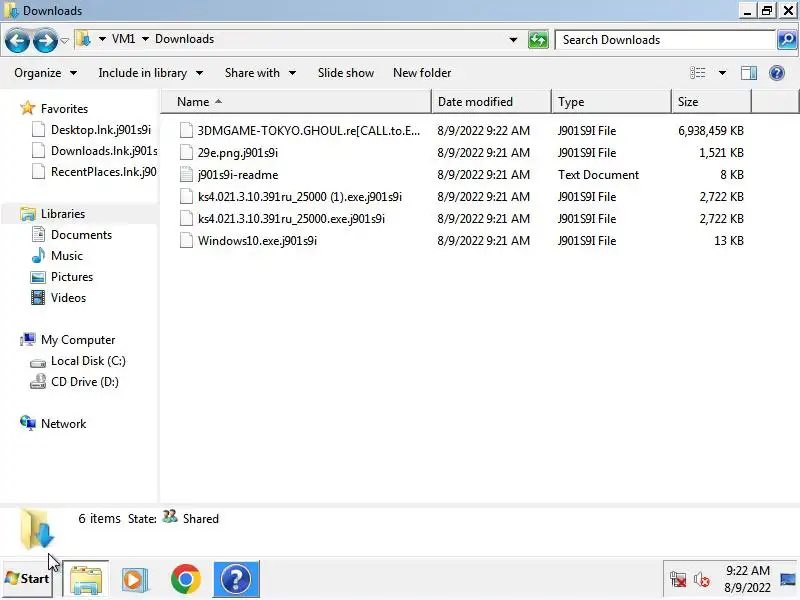Open the Organize menu
The image size is (800, 600).
pyautogui.click(x=45, y=73)
